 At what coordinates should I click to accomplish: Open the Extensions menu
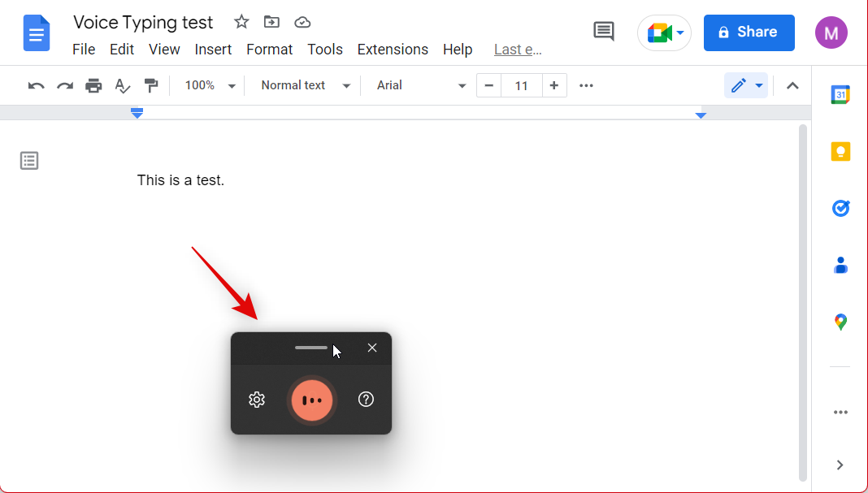[393, 50]
